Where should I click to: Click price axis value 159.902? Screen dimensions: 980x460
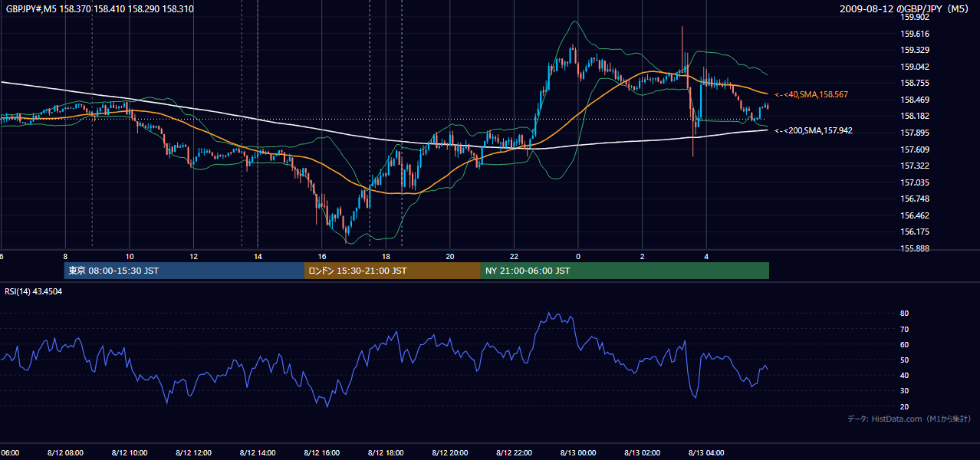pos(916,17)
